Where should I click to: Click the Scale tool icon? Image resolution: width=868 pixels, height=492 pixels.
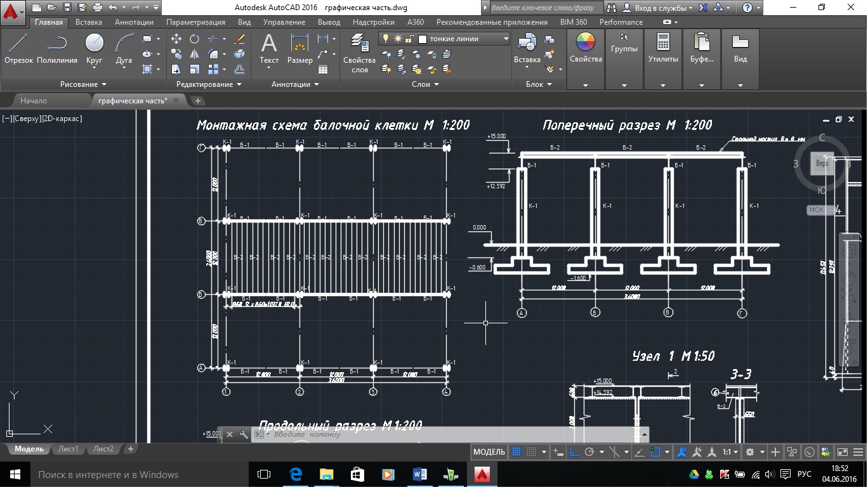coord(195,69)
